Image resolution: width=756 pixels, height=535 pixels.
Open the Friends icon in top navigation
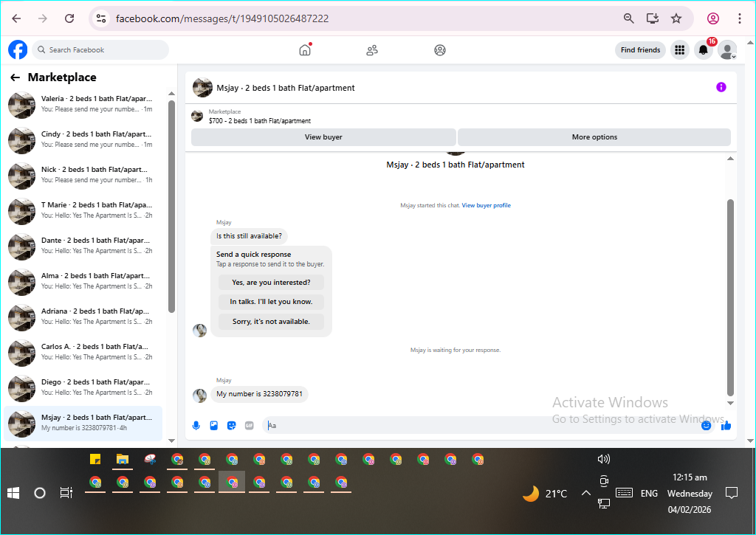372,50
